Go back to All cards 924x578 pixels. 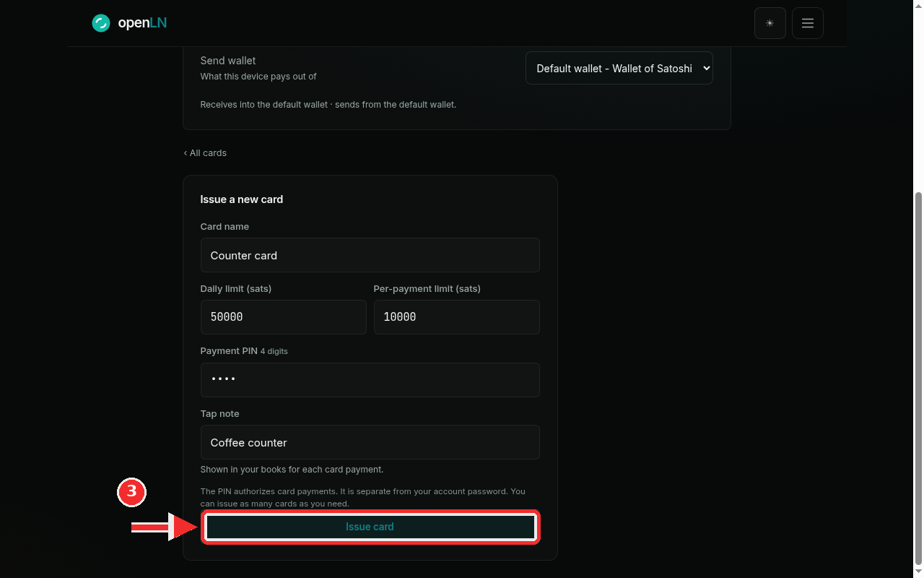click(x=205, y=153)
